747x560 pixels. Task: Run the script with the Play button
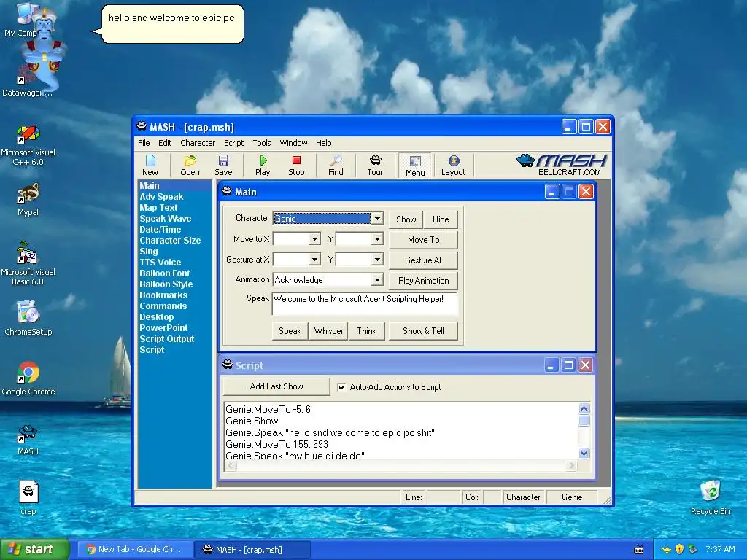click(x=263, y=166)
